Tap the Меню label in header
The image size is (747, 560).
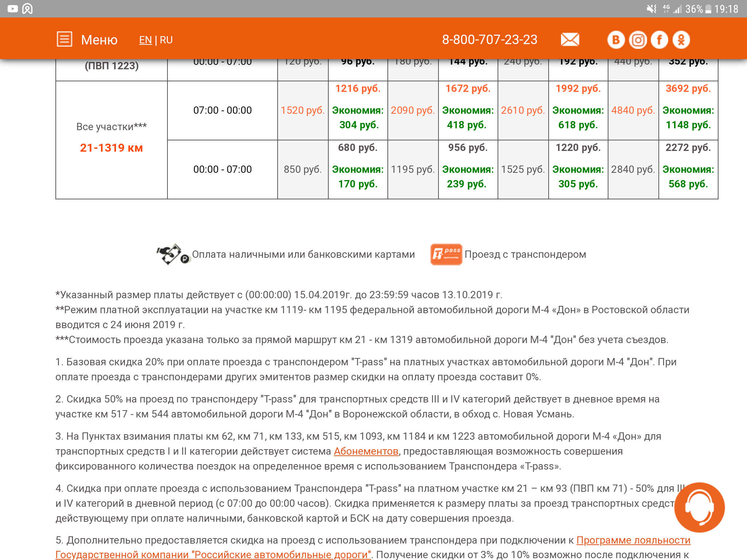(99, 40)
